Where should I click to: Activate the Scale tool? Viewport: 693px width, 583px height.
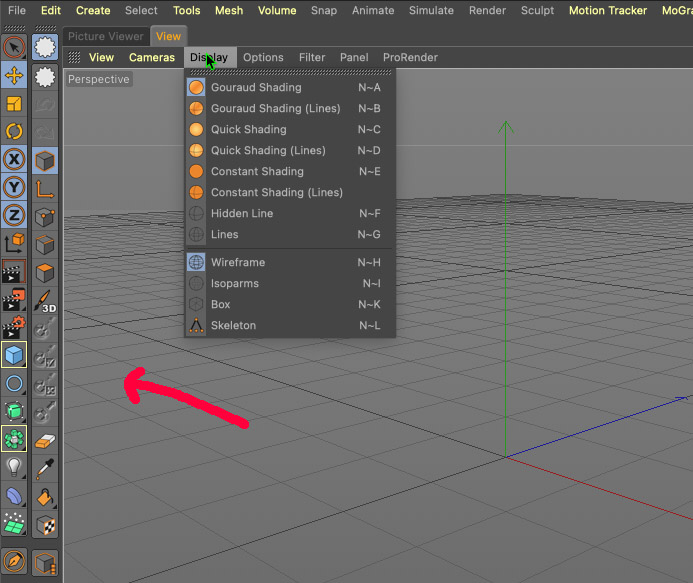click(14, 104)
